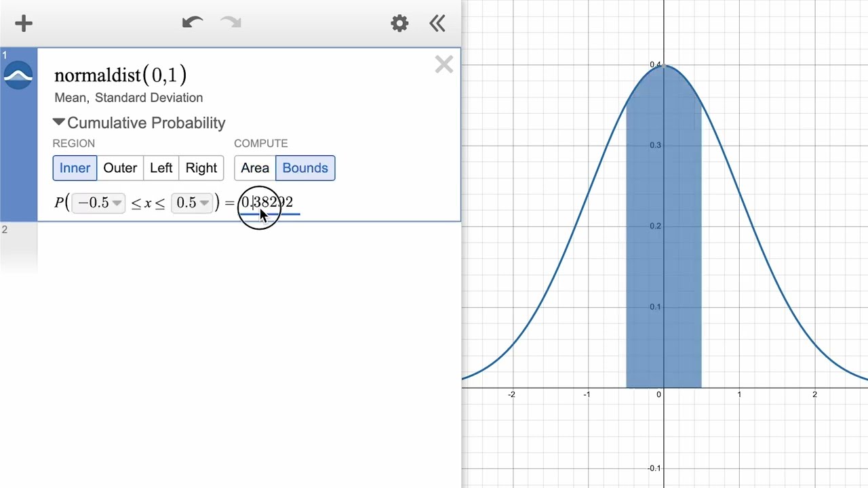Screen dimensions: 868x488
Task: Click the COMPUTE heading label
Action: pyautogui.click(x=261, y=143)
